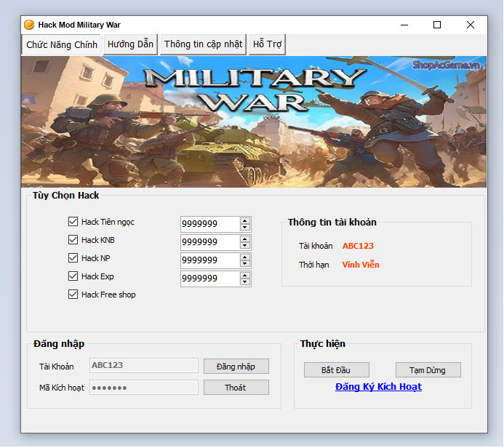The width and height of the screenshot is (504, 448).
Task: Click the Mã Kích hoạt password field
Action: point(144,388)
